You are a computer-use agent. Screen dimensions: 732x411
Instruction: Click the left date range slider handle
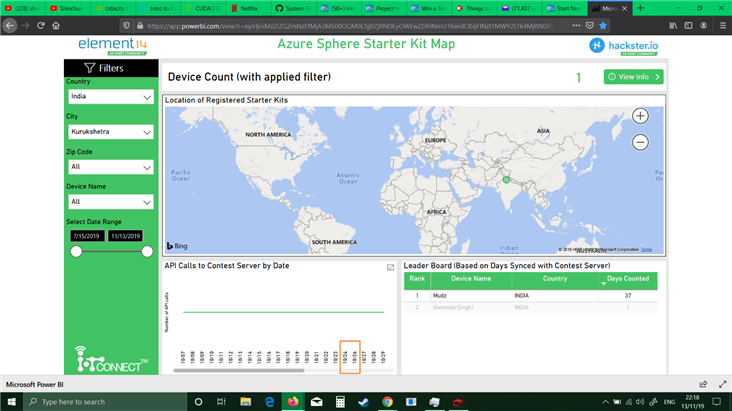[x=76, y=251]
